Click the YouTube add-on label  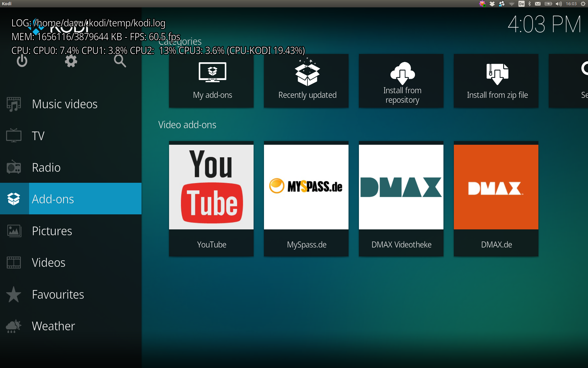(x=212, y=244)
